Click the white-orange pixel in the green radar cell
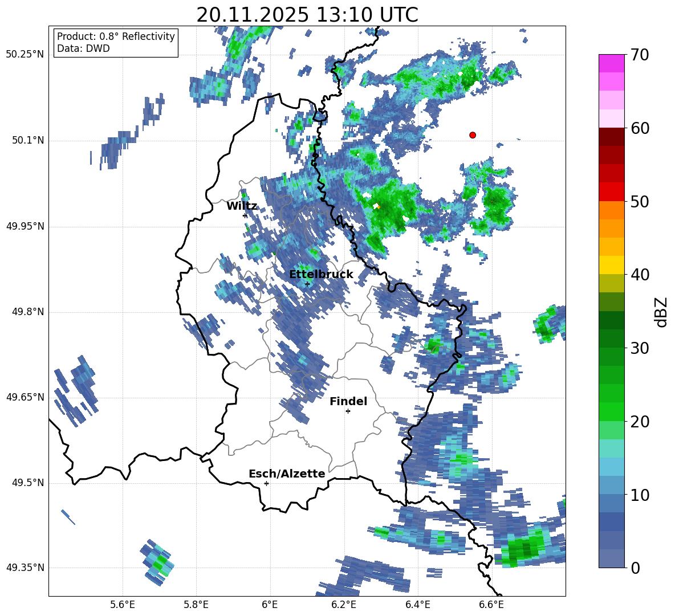The width and height of the screenshot is (675, 616). (x=377, y=206)
